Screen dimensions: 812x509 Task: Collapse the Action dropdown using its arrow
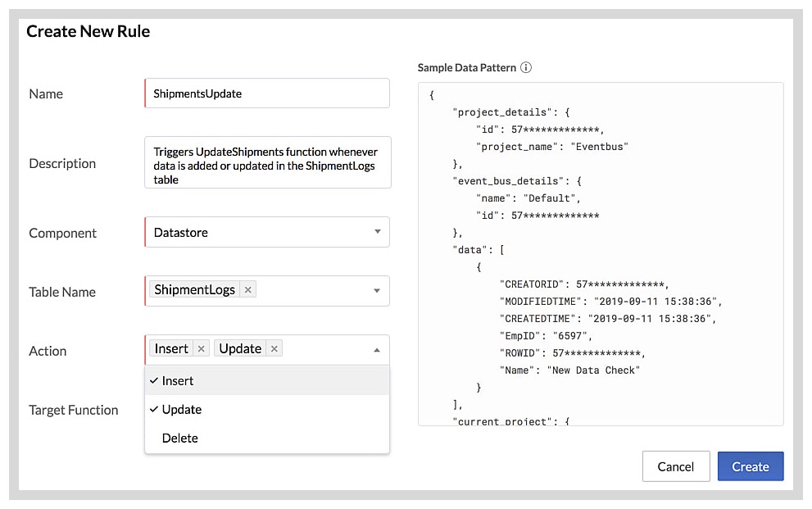[x=377, y=350]
